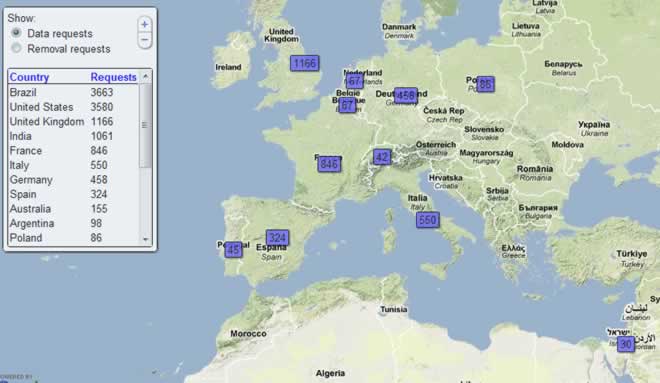
Task: Click scroll-up arrow of country list
Action: [145, 76]
